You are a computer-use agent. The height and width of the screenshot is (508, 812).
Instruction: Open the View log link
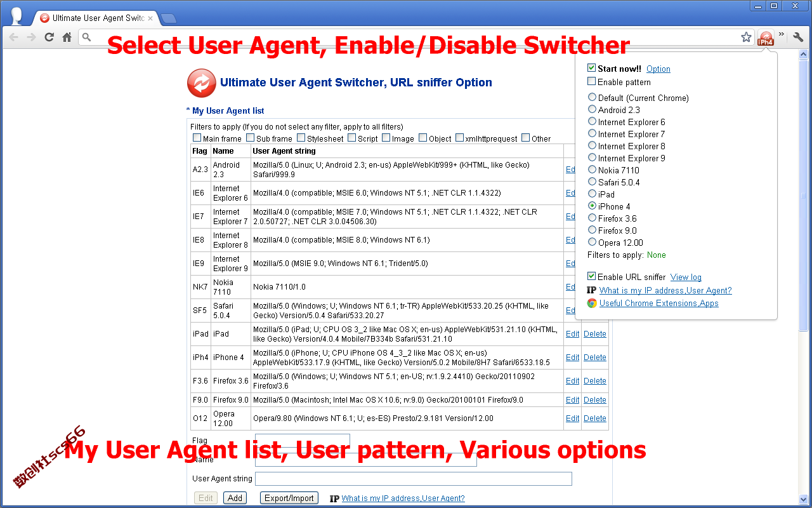(x=686, y=277)
